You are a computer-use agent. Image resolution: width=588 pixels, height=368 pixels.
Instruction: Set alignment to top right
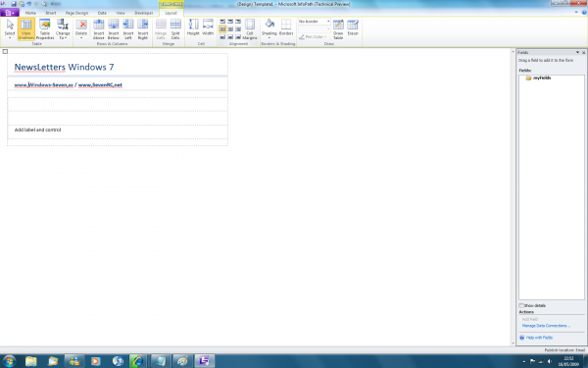[238, 22]
